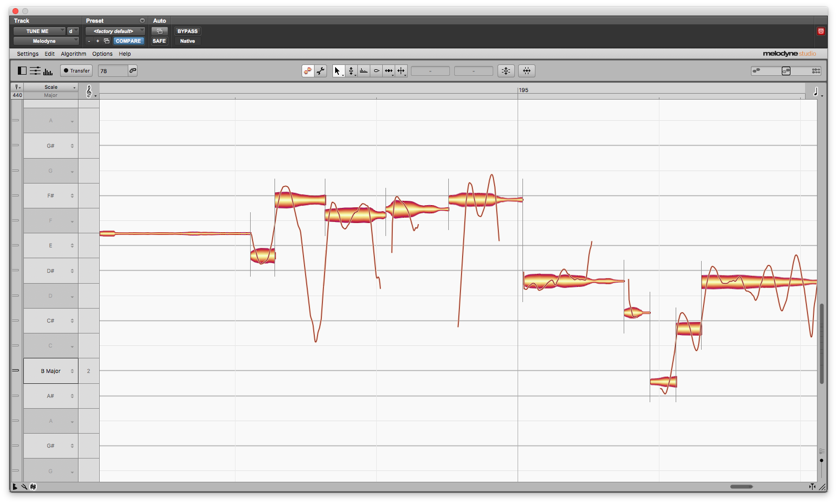Show the sound editor spectrum icon

click(48, 71)
